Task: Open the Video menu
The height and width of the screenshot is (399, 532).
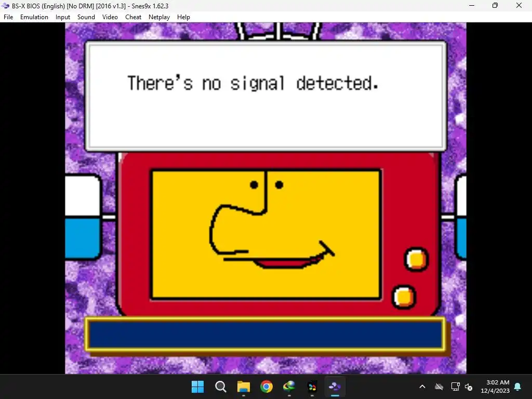Action: click(x=110, y=17)
